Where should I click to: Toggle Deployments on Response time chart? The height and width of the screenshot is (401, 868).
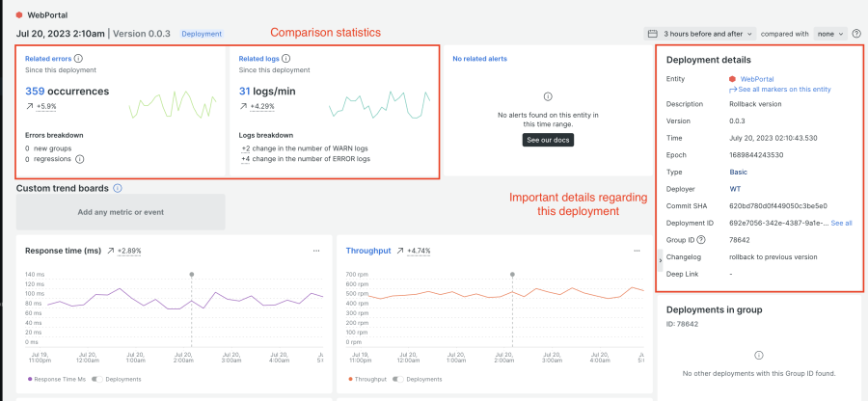(96, 379)
